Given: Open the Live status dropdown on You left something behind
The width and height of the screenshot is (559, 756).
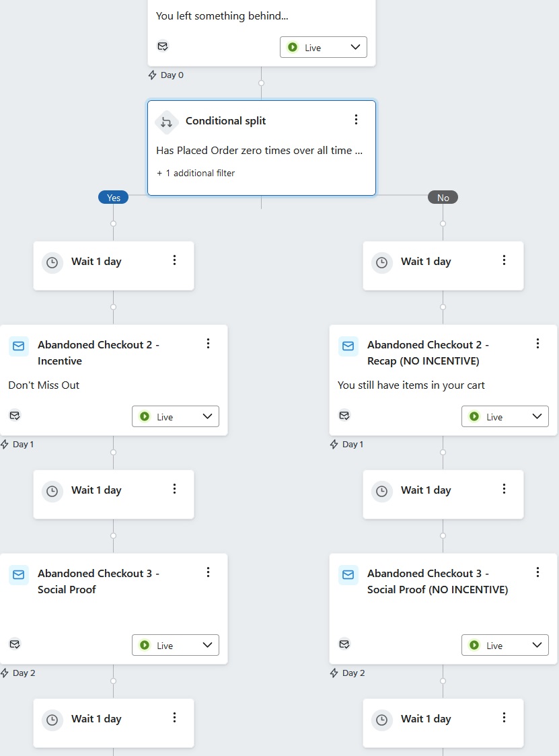Looking at the screenshot, I should 323,47.
